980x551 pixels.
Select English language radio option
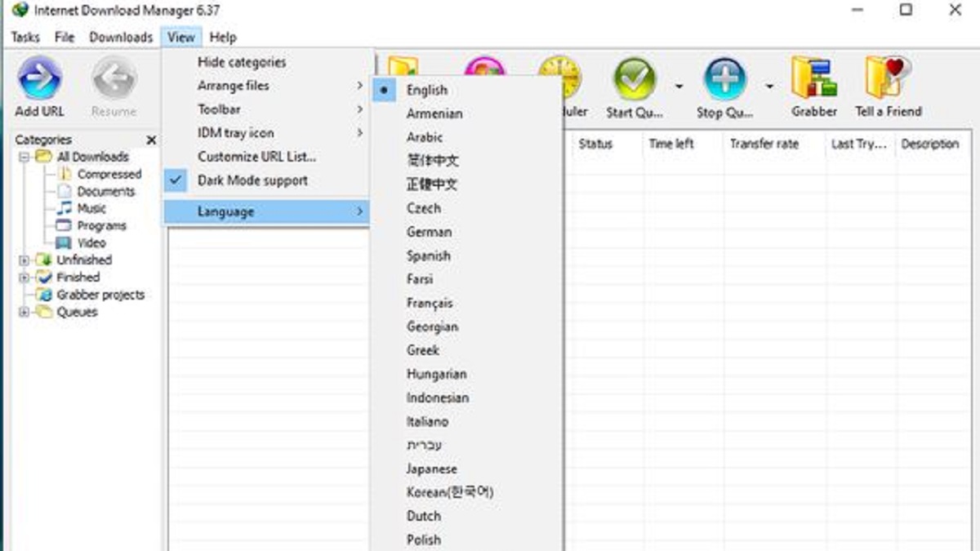click(426, 90)
